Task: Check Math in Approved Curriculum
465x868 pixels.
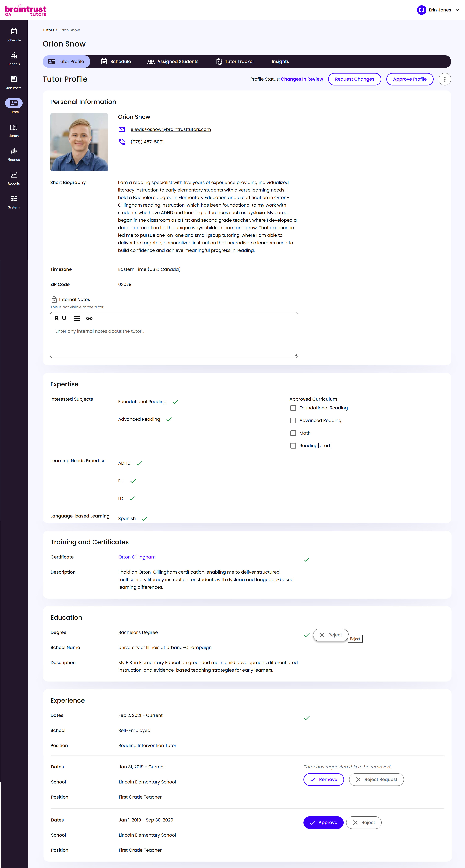Action: click(293, 433)
